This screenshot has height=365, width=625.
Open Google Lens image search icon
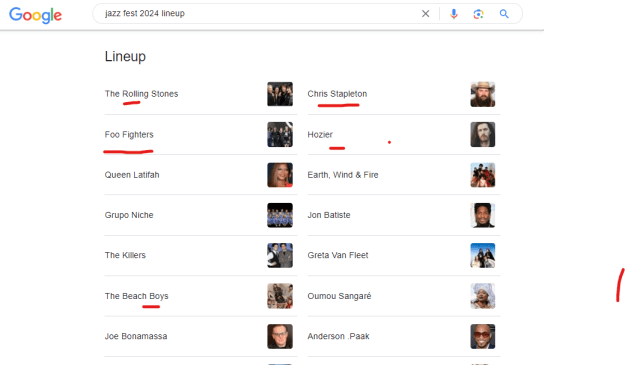478,14
